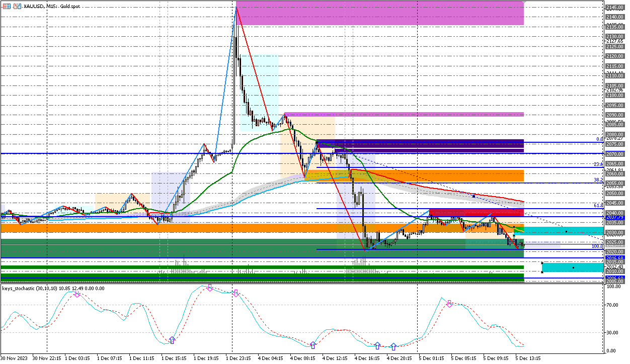This screenshot has width=630, height=364.
Task: Click the '4 Dec 04:15' time label
Action: tap(272, 358)
